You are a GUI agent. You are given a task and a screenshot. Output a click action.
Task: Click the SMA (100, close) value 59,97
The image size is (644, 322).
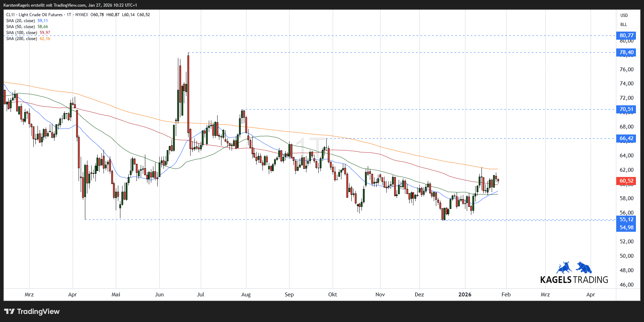tap(45, 33)
